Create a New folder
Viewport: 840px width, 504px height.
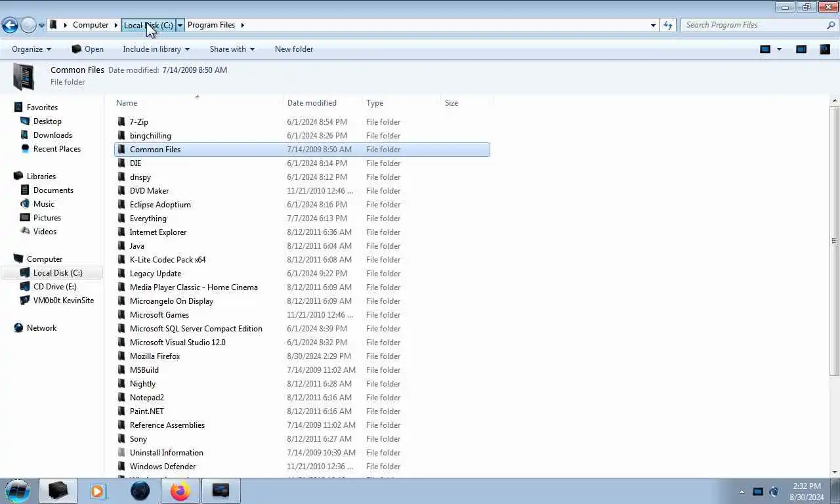coord(294,49)
